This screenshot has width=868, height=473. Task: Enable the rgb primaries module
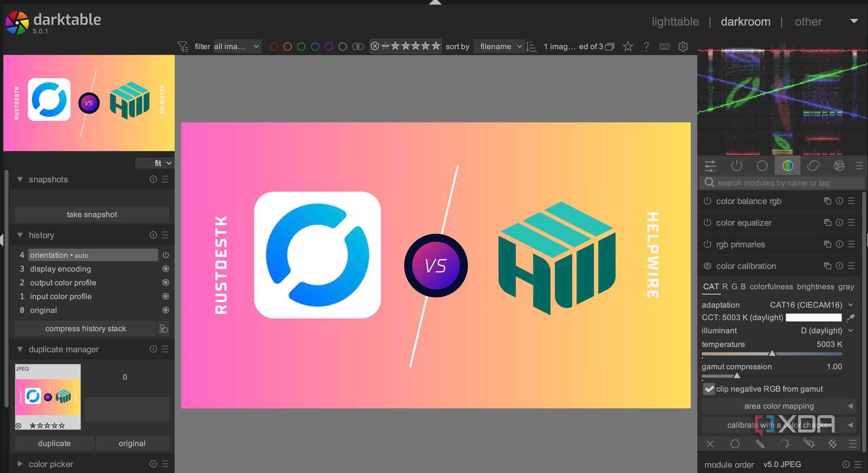pos(707,244)
